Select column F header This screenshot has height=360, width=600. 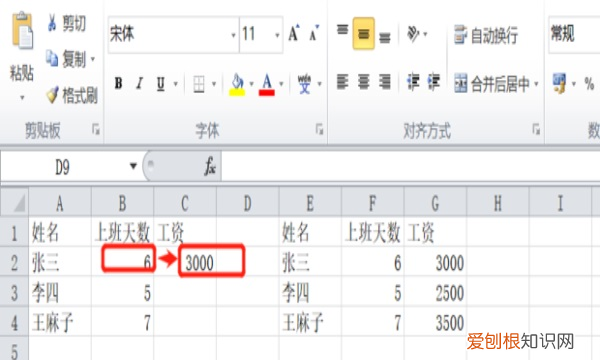tap(373, 202)
